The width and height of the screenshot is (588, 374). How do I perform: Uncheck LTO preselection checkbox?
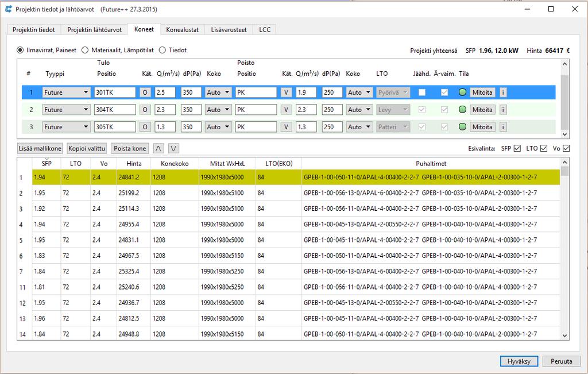544,149
